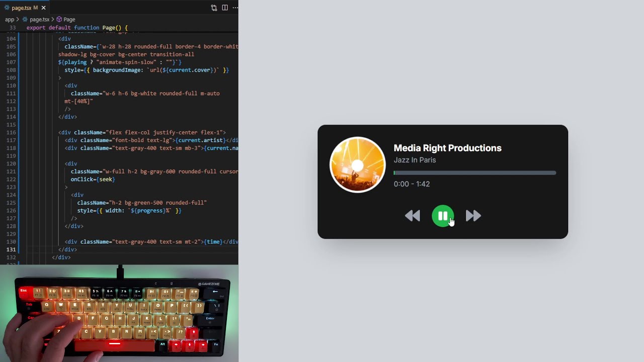This screenshot has height=362, width=644.
Task: Close the page.tsx tab
Action: coord(43,8)
